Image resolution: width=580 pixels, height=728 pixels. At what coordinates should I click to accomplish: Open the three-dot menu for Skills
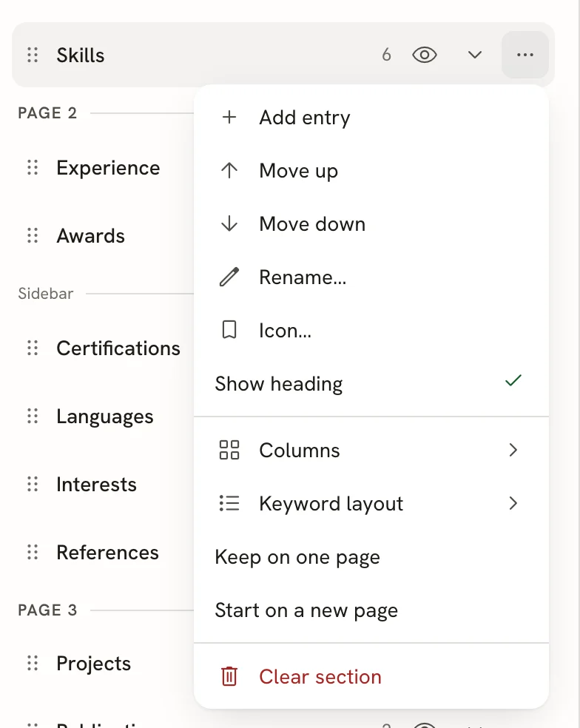click(525, 55)
